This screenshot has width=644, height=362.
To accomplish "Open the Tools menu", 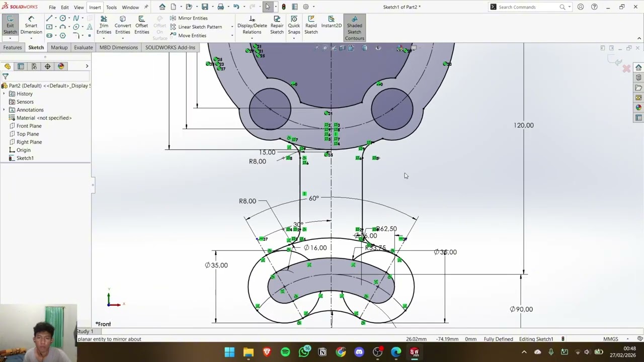I will tap(111, 8).
